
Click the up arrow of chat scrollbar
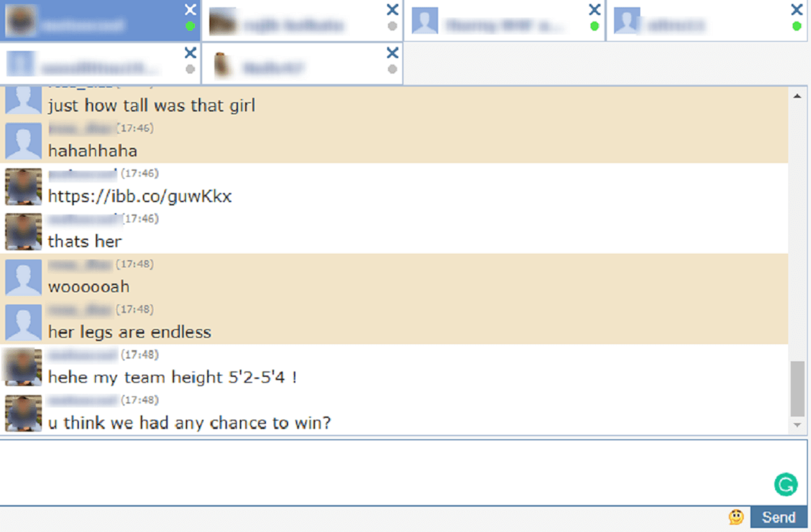[797, 96]
